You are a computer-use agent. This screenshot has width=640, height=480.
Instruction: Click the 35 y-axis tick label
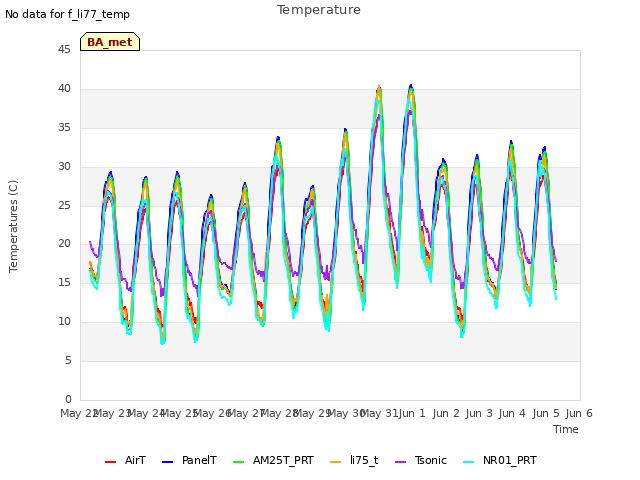click(64, 128)
